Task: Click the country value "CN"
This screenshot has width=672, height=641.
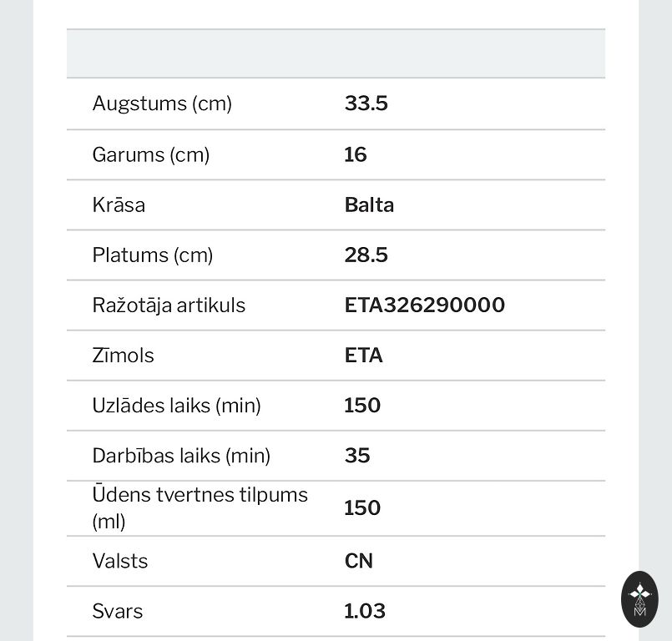Action: point(359,561)
